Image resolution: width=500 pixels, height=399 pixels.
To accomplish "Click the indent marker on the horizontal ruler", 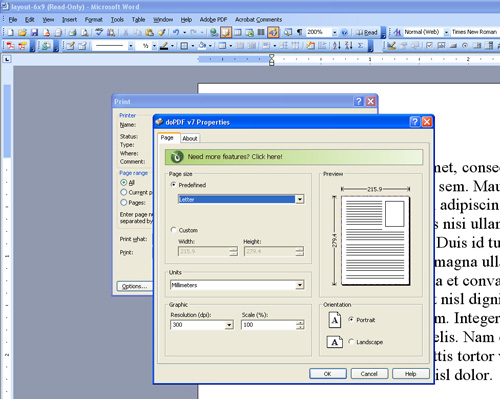I will [272, 60].
